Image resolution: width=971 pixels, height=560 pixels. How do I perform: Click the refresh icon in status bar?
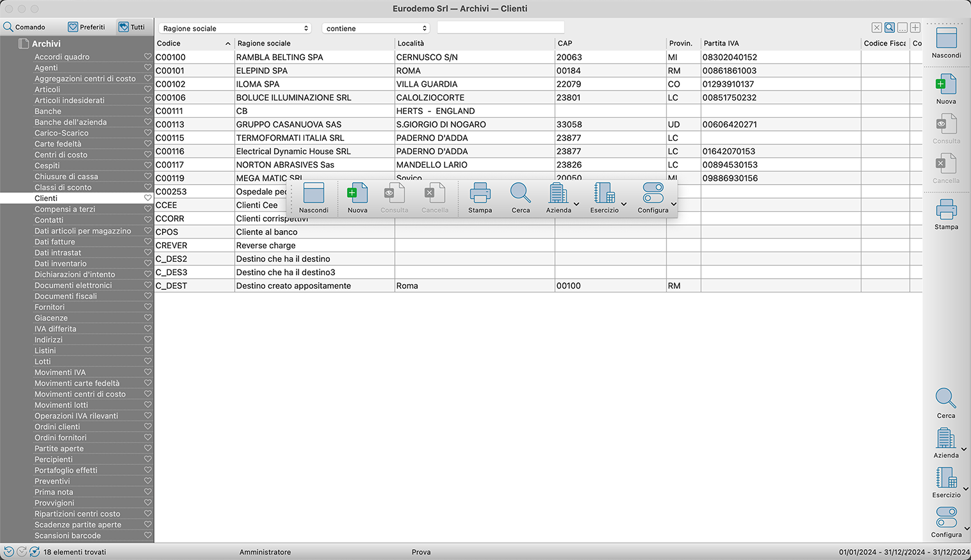coord(35,552)
